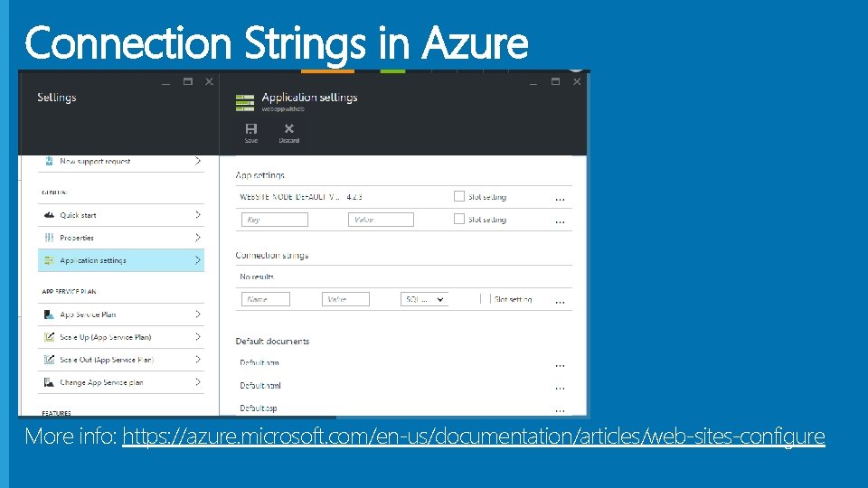
Task: Open ellipsis menu for Default.html
Action: pos(560,389)
